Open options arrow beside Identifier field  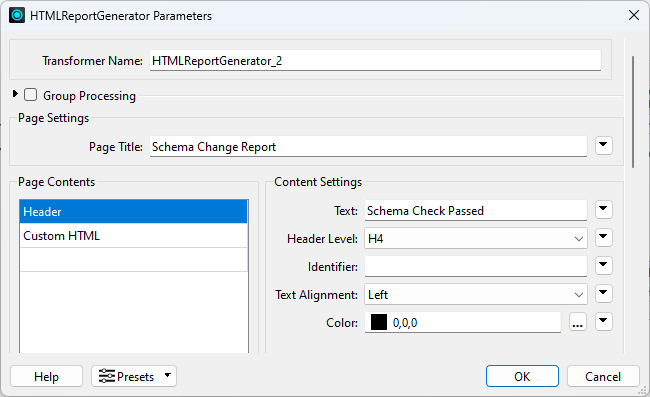click(x=604, y=265)
